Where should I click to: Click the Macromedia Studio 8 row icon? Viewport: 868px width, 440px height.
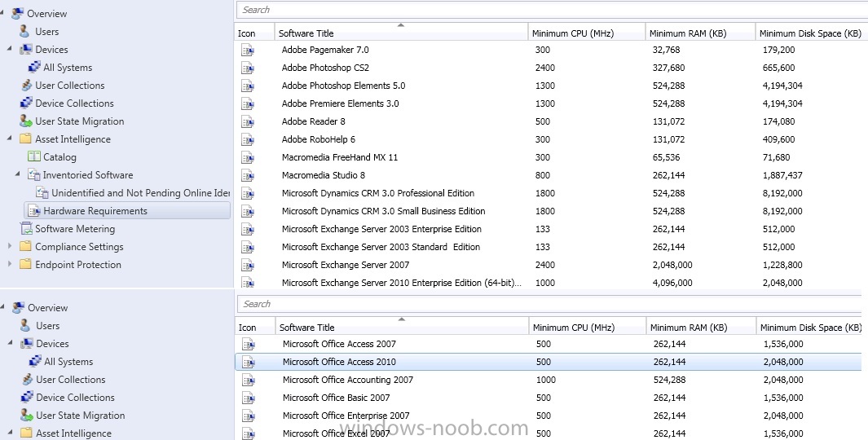tap(248, 175)
